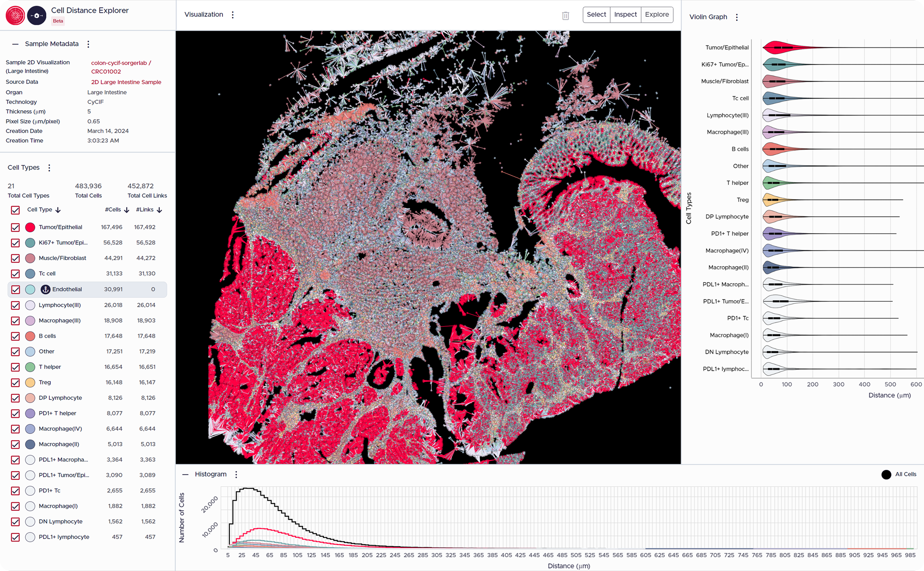Click the red circular HRA logo icon
Image resolution: width=924 pixels, height=571 pixels.
15,16
